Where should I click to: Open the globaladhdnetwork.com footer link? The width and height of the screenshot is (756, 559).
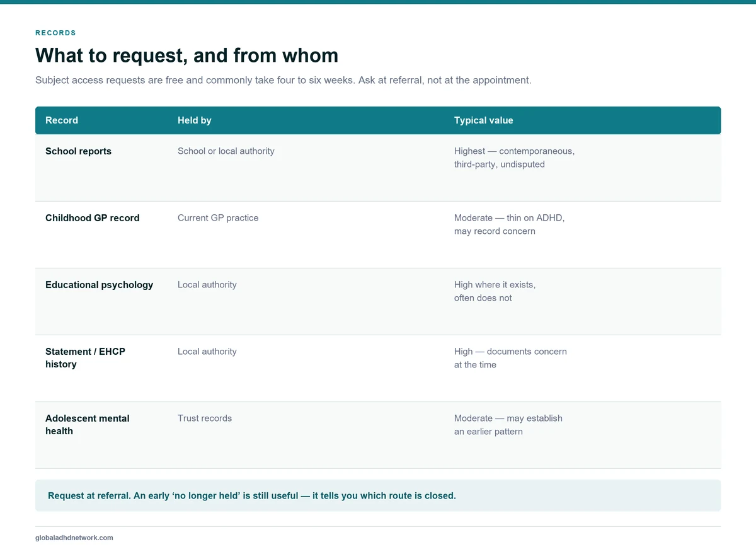click(74, 538)
